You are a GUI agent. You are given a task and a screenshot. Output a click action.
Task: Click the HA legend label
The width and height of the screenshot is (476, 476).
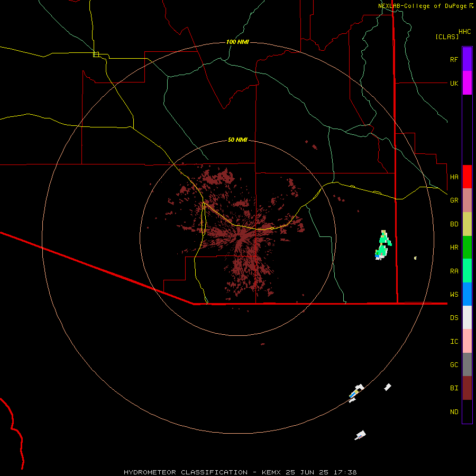454,177
